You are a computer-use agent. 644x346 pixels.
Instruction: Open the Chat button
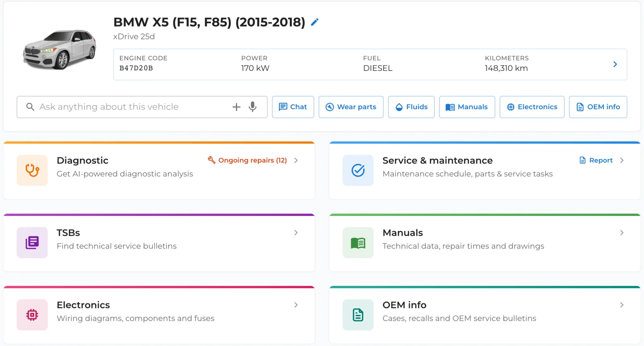click(293, 107)
